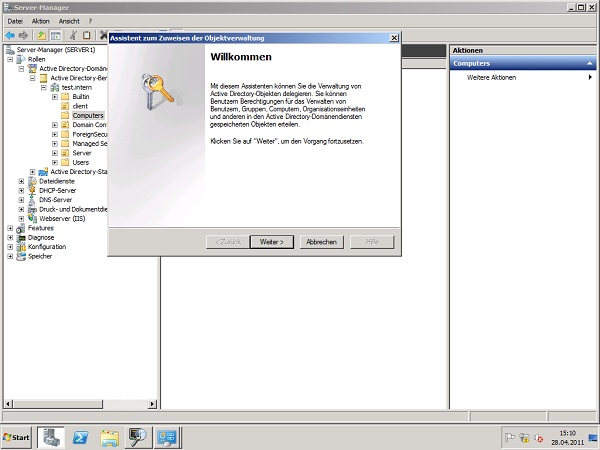Click the blue Back arrow in toolbar
600x450 pixels.
[x=10, y=36]
